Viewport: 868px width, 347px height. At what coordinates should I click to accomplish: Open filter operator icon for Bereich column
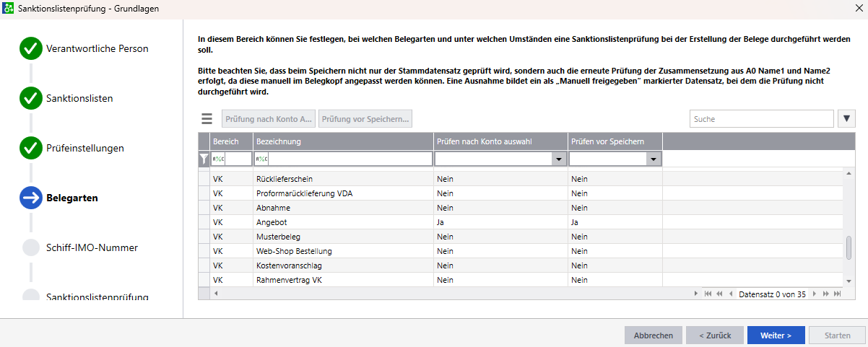coord(217,159)
